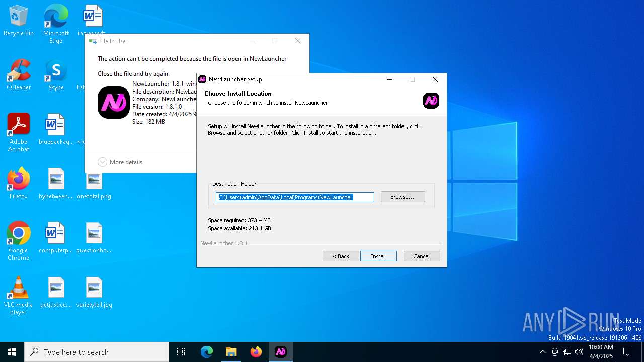Select the bluepackag... Word document icon
This screenshot has height=362, width=644.
(56, 129)
